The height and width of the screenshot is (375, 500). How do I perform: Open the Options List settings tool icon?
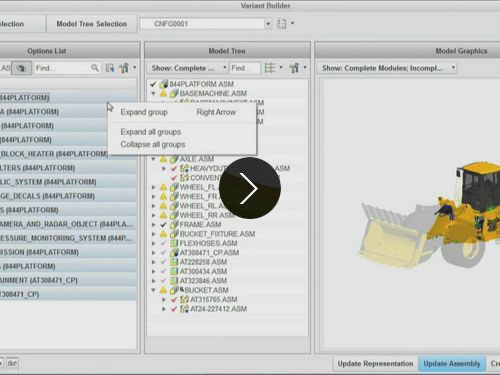(124, 68)
